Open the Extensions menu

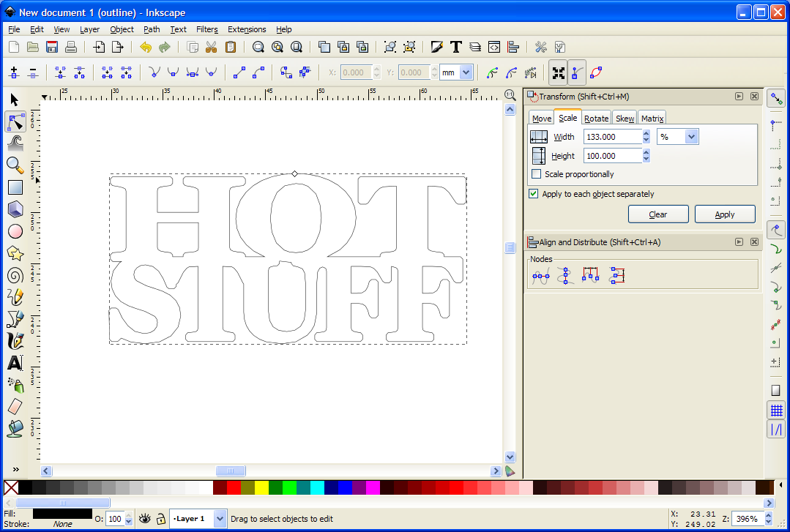247,29
